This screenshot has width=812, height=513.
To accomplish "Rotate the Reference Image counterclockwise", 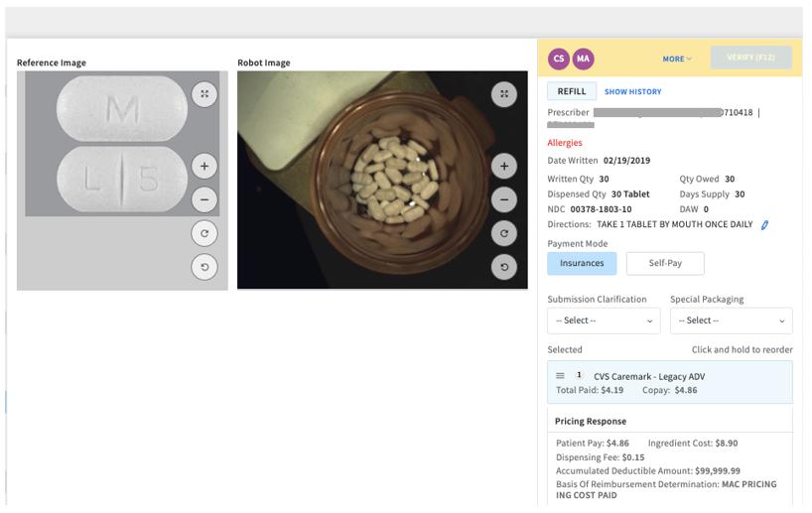I will (x=203, y=267).
